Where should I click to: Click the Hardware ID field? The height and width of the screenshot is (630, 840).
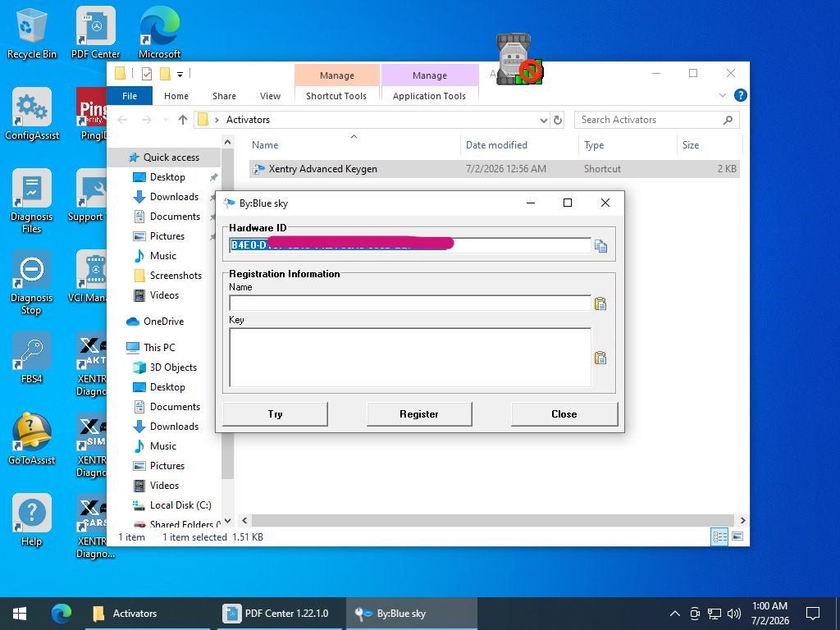pos(410,245)
